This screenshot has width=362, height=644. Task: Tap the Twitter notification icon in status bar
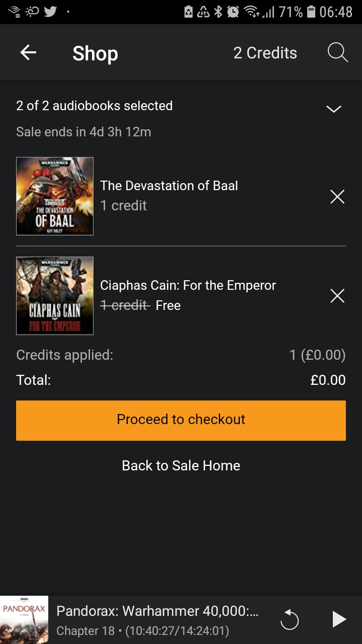pyautogui.click(x=50, y=11)
